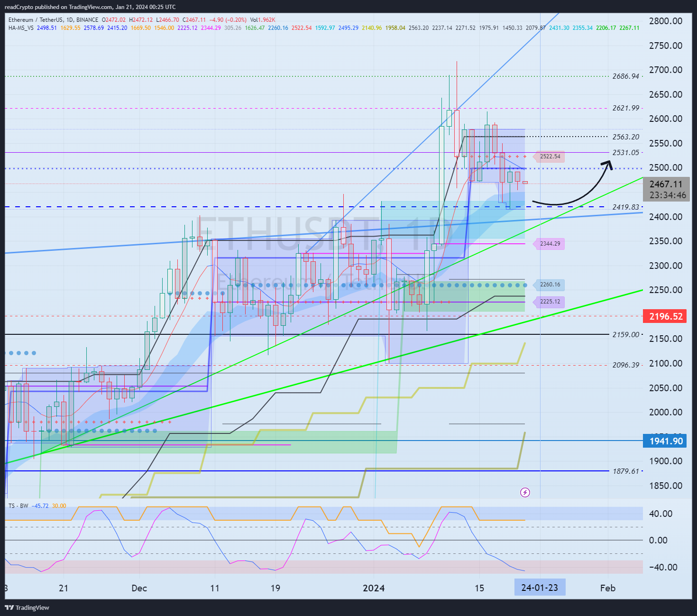Click the L2466.70 low value in legend
The width and height of the screenshot is (697, 616).
(167, 20)
